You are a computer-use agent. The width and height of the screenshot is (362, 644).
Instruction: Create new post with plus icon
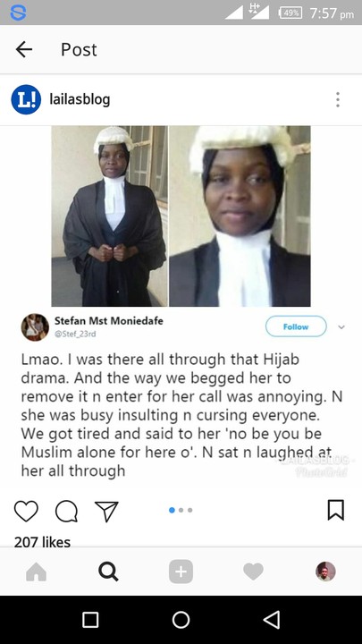(x=181, y=572)
